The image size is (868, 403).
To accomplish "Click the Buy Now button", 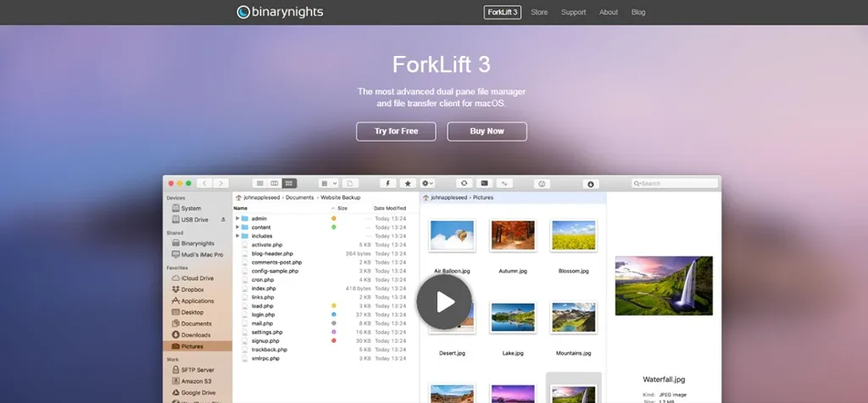I will tap(487, 132).
